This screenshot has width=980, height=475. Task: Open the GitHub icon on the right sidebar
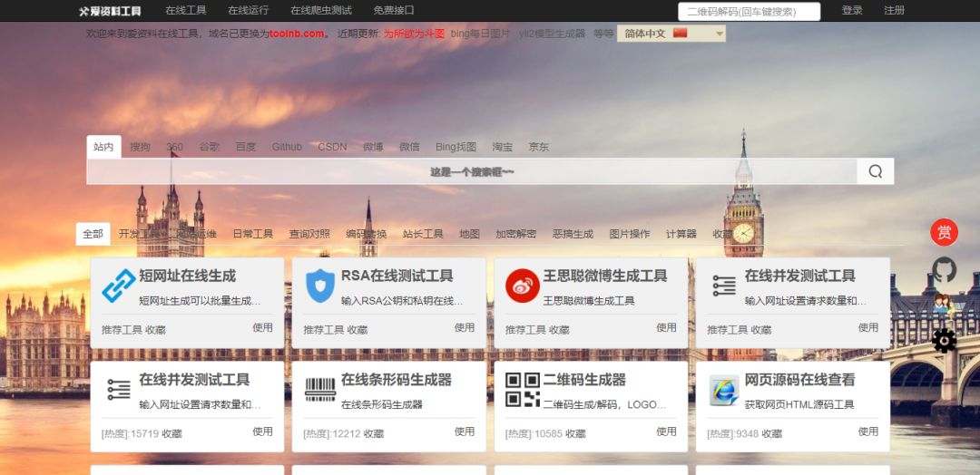[x=944, y=269]
